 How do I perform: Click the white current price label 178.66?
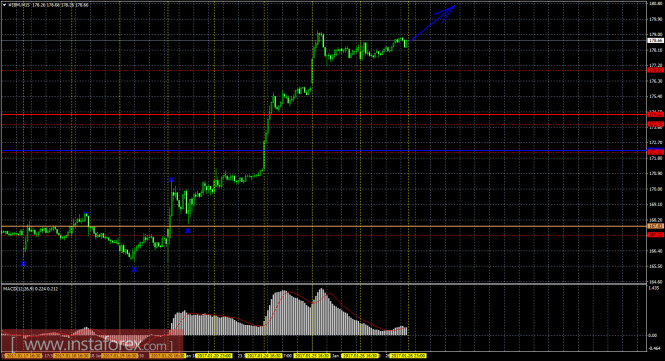point(655,40)
